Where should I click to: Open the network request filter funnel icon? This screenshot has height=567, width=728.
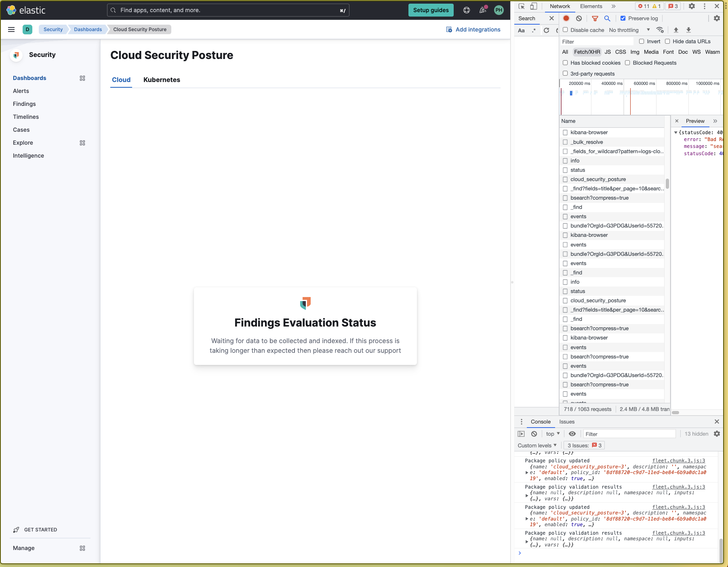click(x=595, y=18)
